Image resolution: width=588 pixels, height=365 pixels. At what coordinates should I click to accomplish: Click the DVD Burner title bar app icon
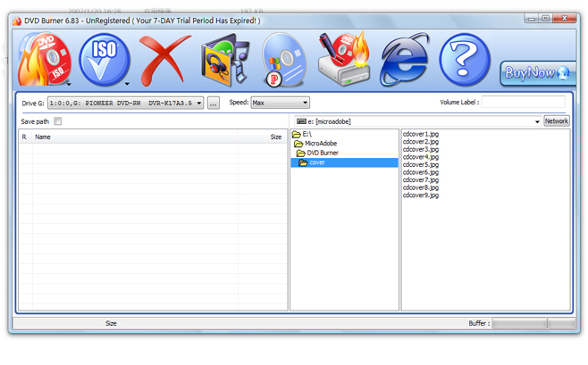pos(17,21)
